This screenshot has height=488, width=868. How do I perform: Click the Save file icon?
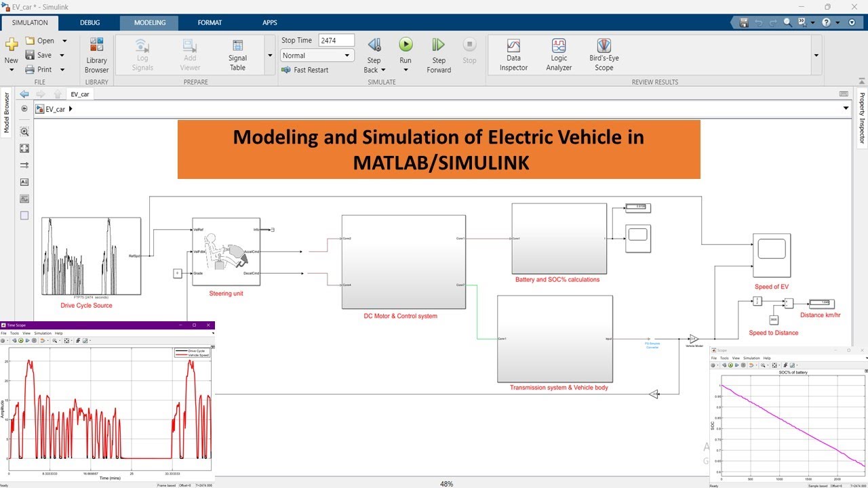pos(30,55)
